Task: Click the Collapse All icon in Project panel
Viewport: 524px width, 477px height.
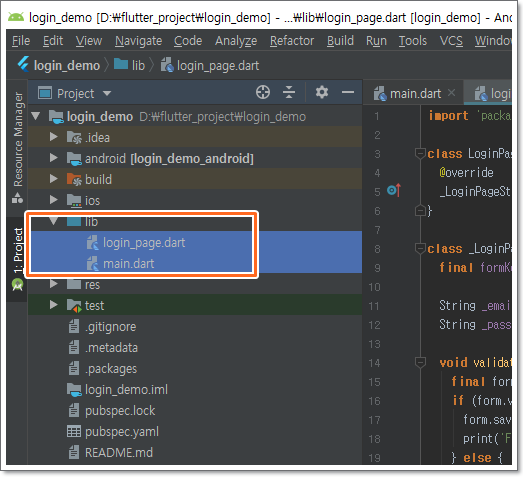Action: coord(289,92)
